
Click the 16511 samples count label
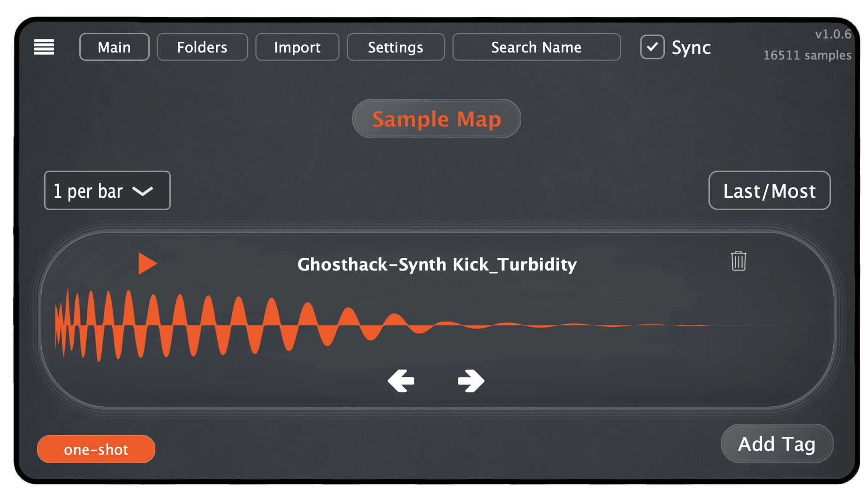pyautogui.click(x=807, y=55)
